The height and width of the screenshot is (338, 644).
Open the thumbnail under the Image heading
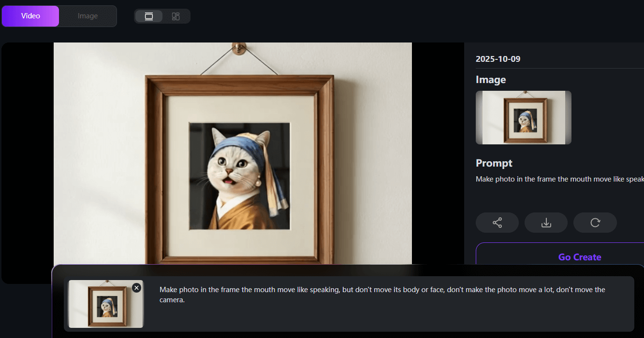pos(523,117)
